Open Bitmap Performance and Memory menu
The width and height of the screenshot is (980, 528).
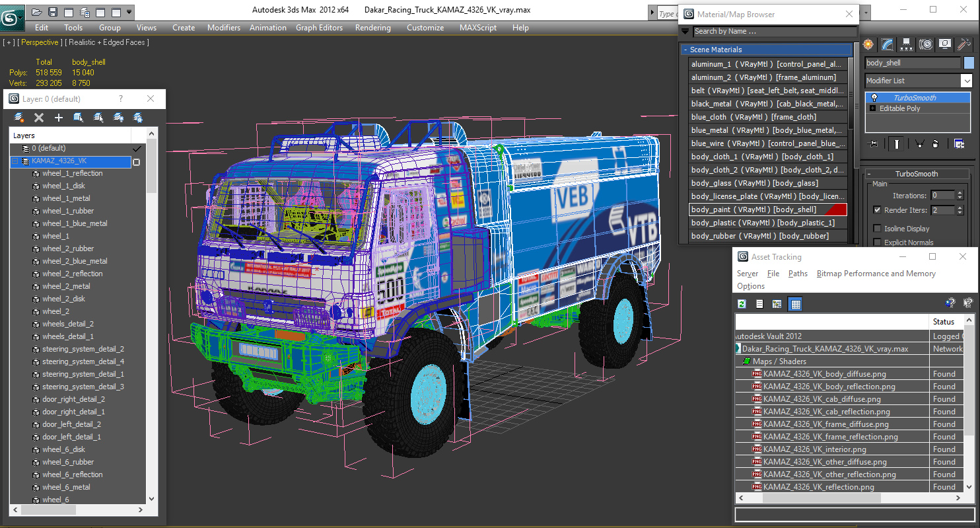[876, 274]
